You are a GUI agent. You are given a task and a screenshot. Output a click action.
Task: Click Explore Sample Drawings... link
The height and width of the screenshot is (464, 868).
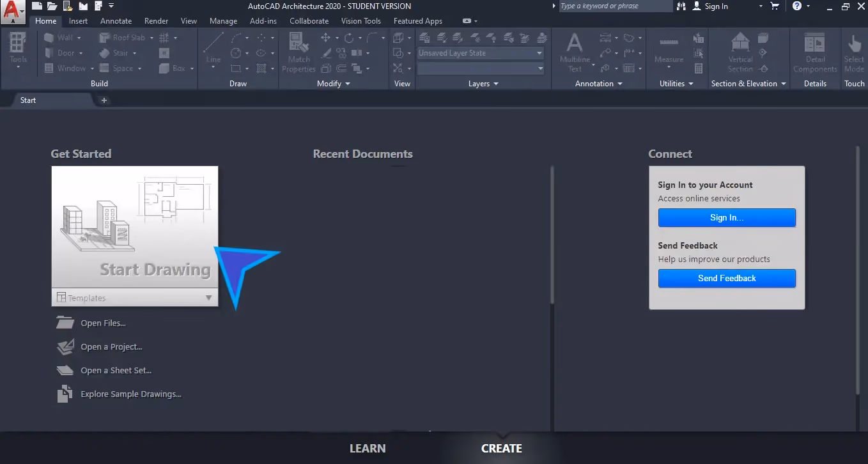coord(131,394)
